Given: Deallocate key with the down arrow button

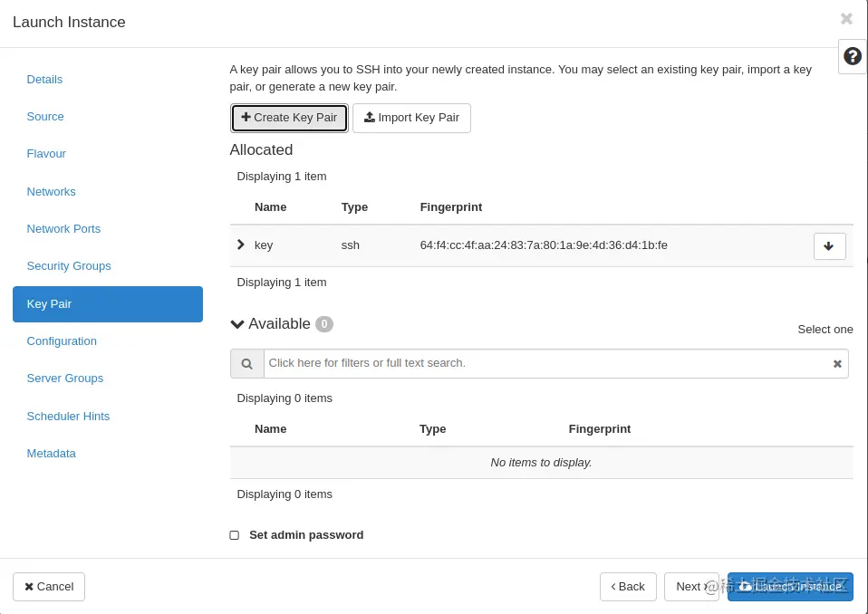Looking at the screenshot, I should coord(829,246).
